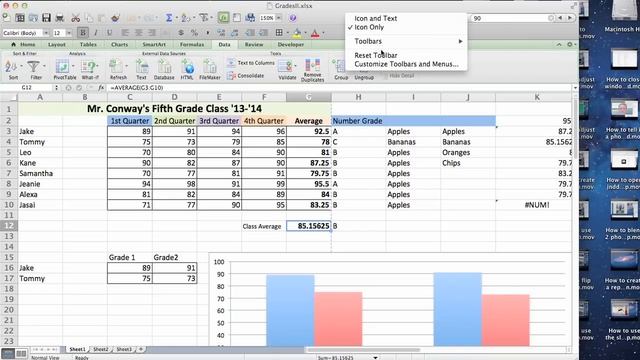The width and height of the screenshot is (640, 360).
Task: Expand the Toolbars submenu
Action: (x=406, y=41)
